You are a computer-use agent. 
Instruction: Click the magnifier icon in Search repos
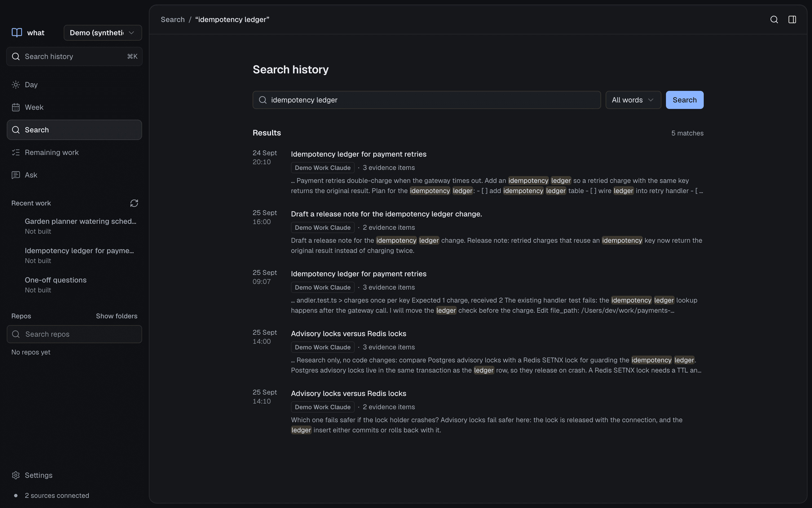(16, 334)
